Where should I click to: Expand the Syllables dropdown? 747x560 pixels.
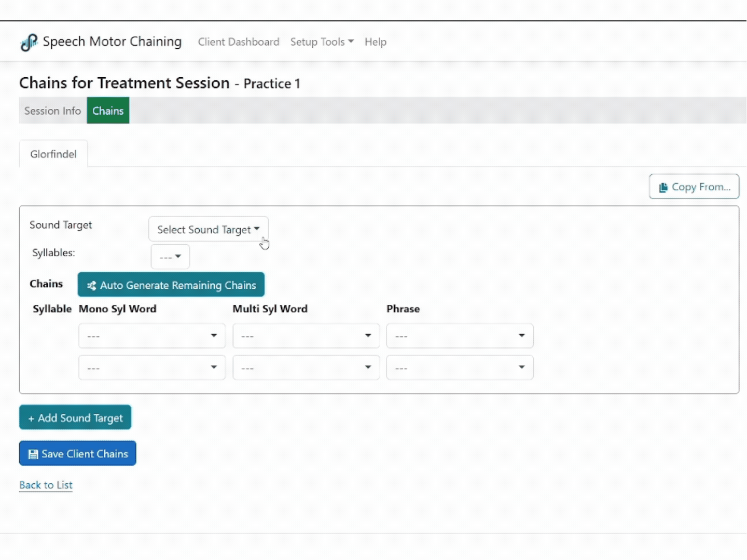click(x=170, y=257)
